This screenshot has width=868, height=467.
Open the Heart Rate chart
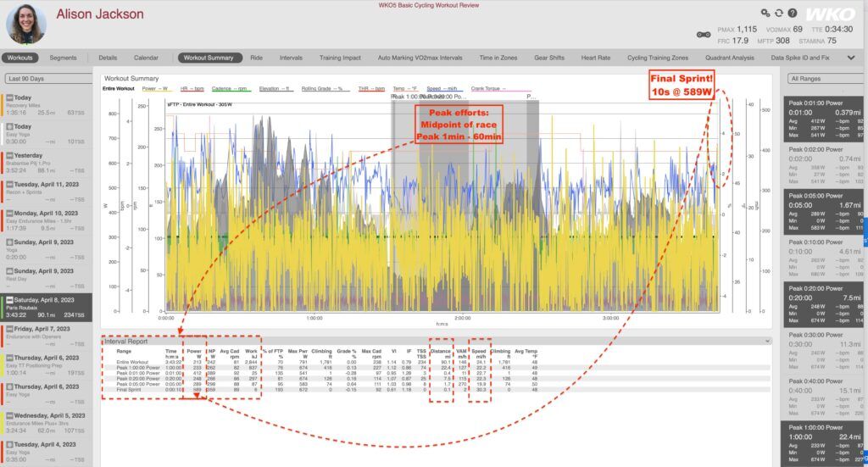pyautogui.click(x=596, y=58)
